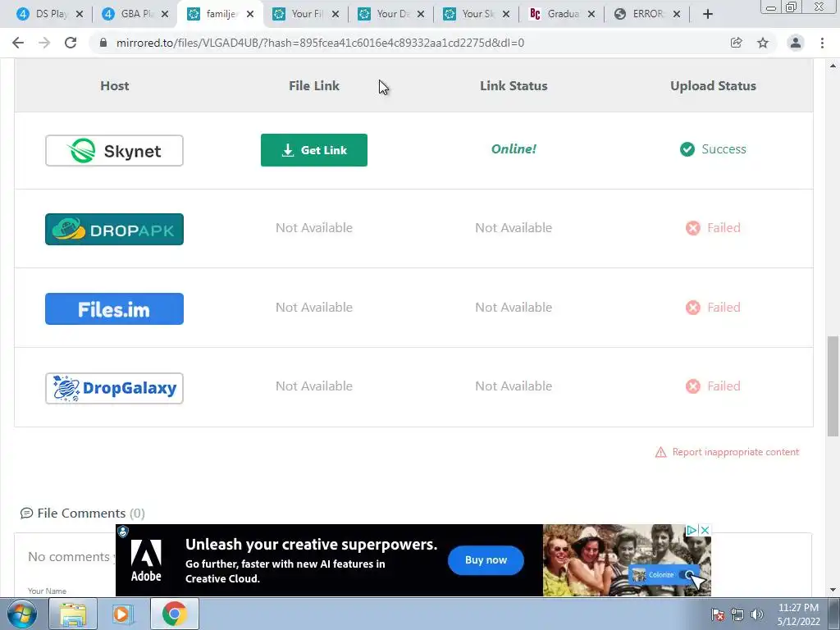
Task: Click the Online! link status for Skynet
Action: [x=514, y=149]
